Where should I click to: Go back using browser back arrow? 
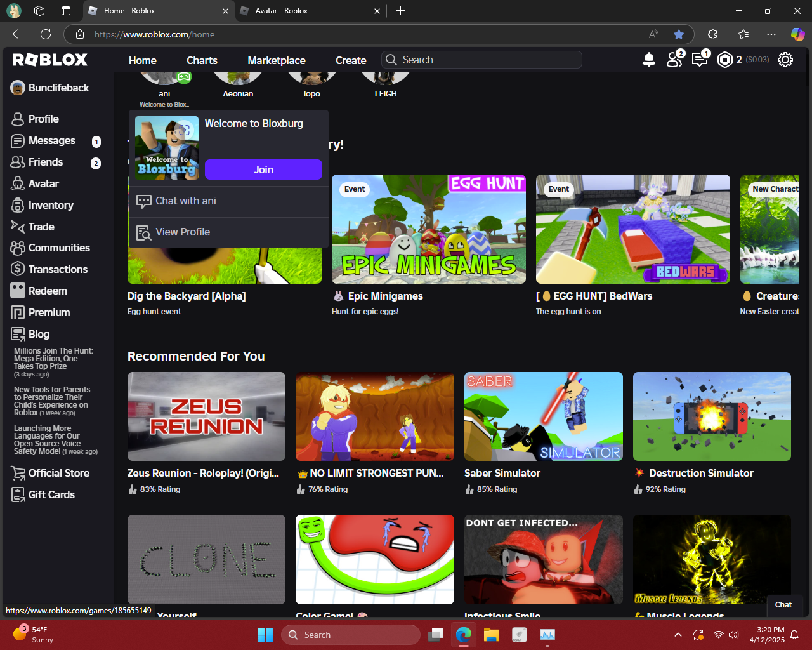tap(18, 34)
